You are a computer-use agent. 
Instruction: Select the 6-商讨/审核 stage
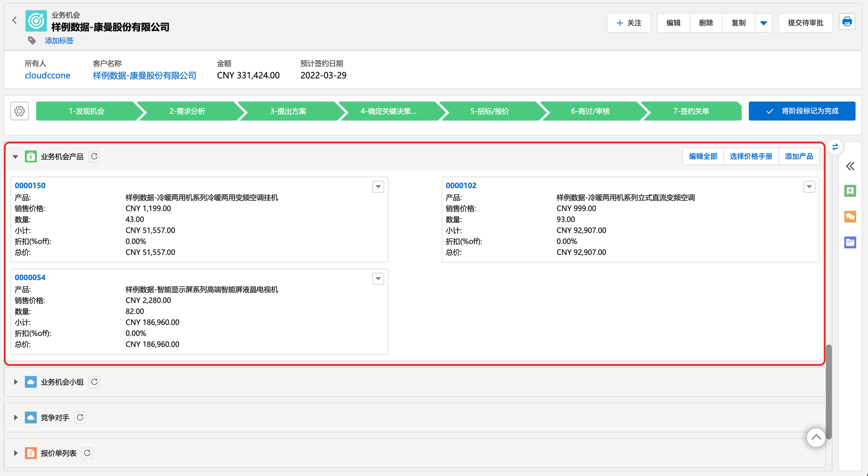pyautogui.click(x=590, y=111)
